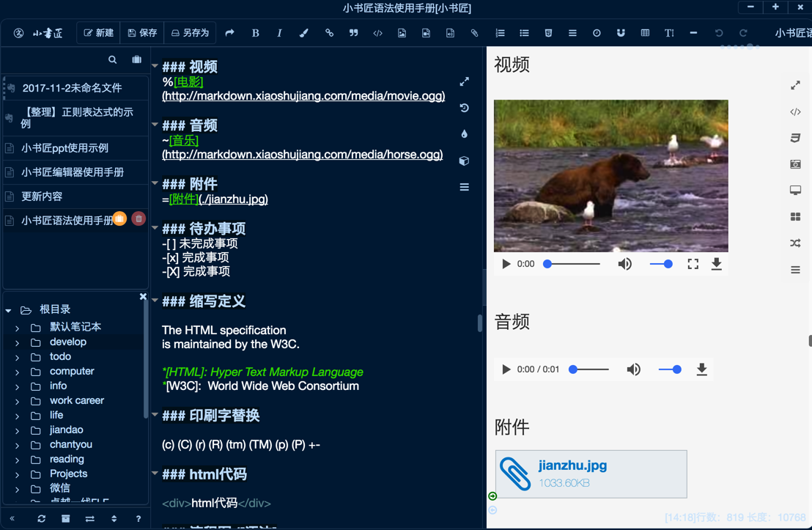Open the horse.ogg URL in editor
Screen dimensions: 812x530
[x=303, y=155]
